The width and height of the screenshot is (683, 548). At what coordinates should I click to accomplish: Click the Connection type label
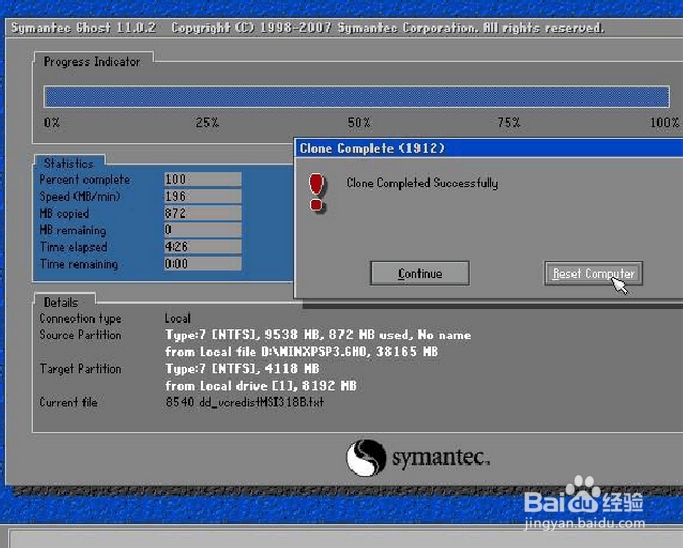[81, 318]
